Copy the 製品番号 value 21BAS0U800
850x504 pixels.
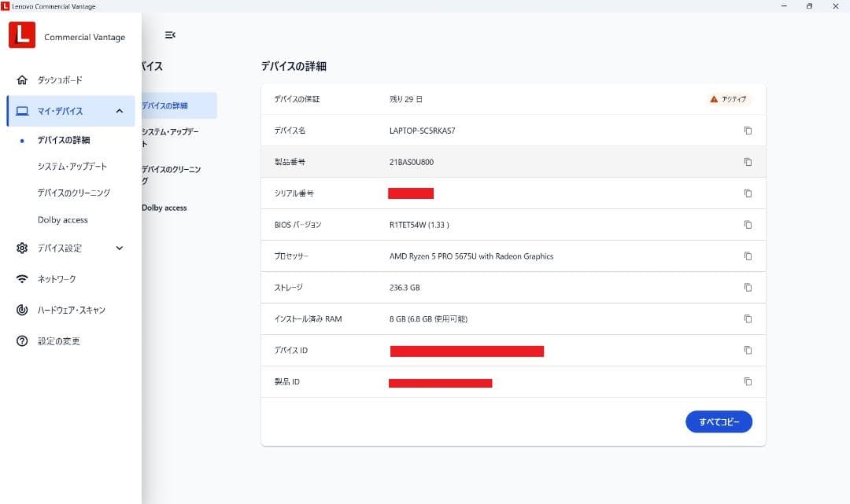(x=748, y=162)
